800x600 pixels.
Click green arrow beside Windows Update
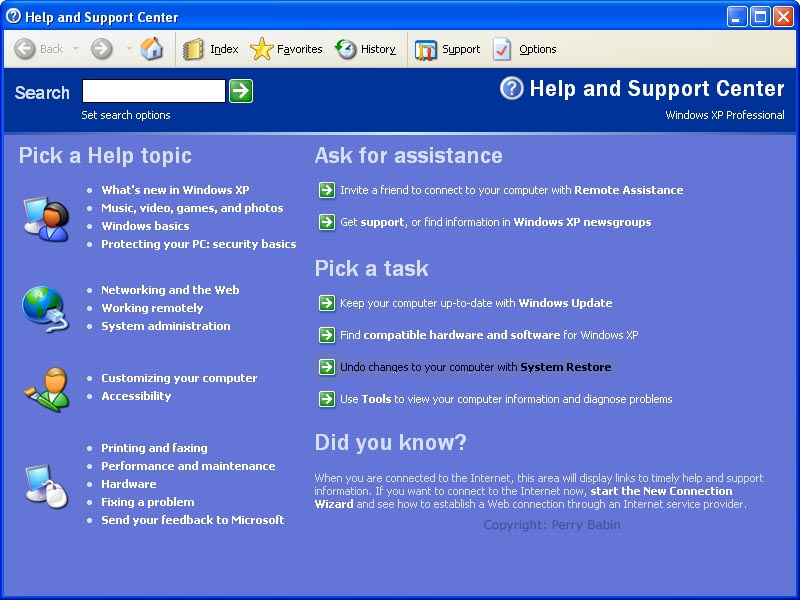[327, 303]
